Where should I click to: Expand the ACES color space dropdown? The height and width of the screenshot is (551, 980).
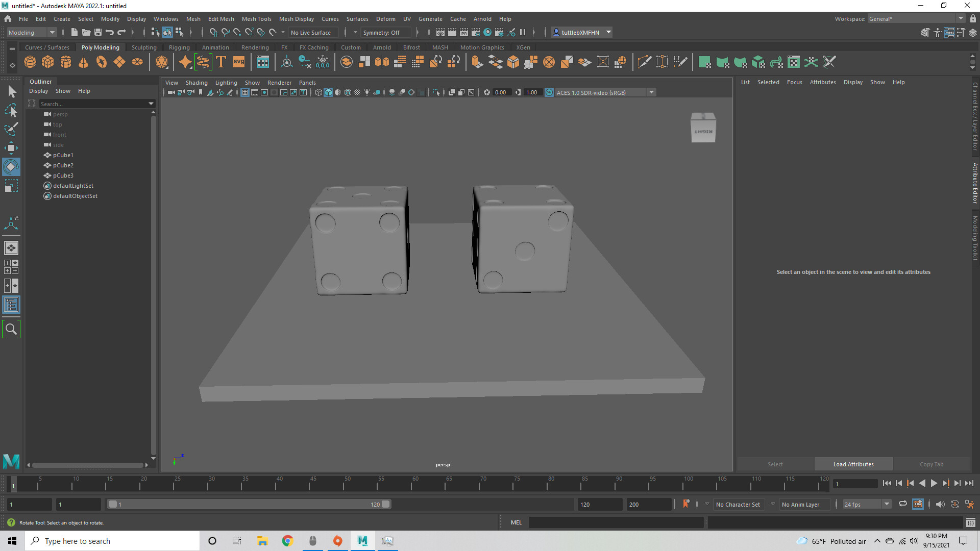[651, 92]
